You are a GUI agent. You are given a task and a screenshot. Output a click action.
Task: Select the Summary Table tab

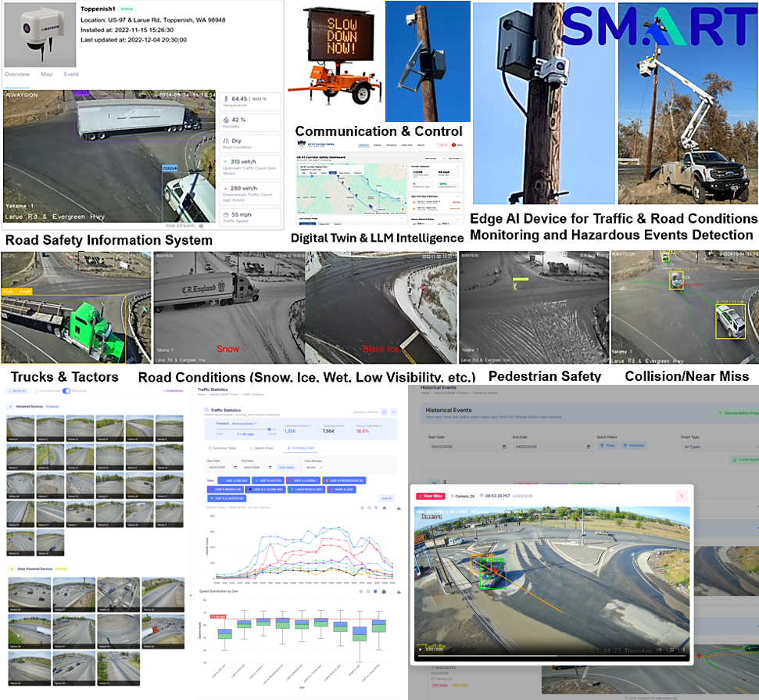222,448
